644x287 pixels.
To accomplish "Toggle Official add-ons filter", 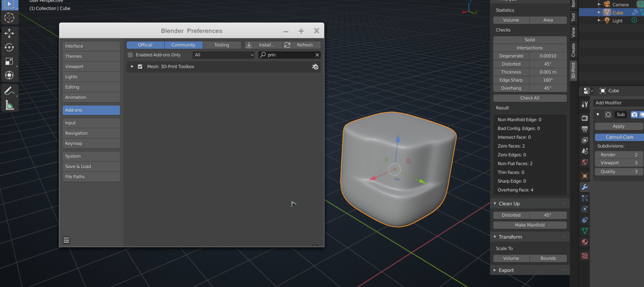I will [x=145, y=45].
